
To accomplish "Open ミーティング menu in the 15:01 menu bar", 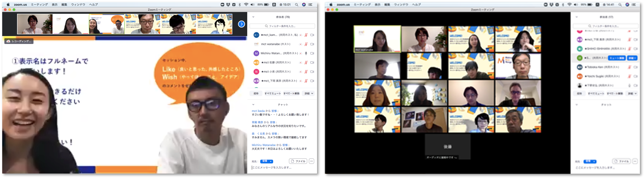I will click(x=39, y=5).
